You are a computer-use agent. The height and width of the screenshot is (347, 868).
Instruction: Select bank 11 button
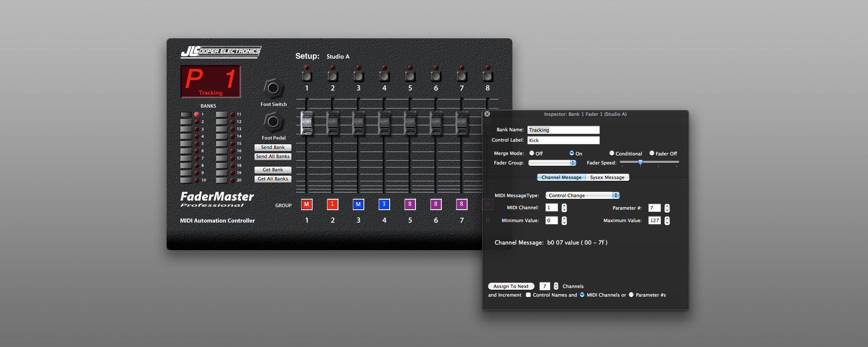[x=222, y=115]
